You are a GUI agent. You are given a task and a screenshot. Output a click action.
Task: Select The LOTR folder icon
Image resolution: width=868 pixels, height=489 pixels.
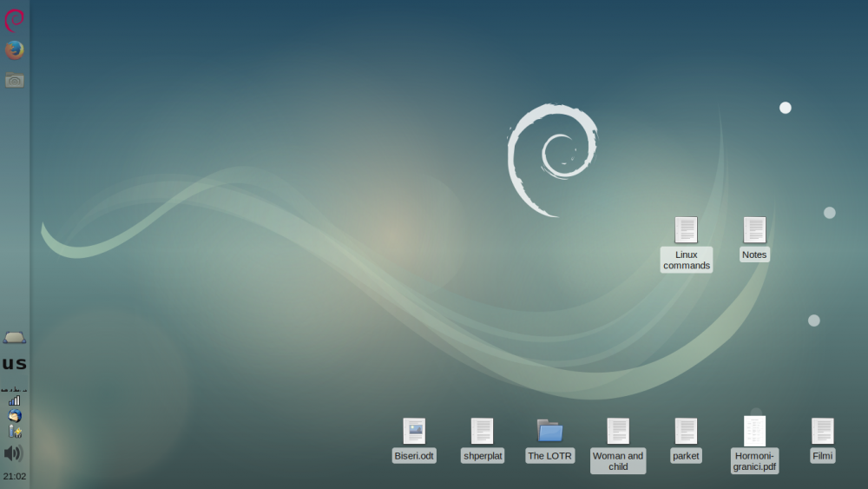tap(549, 431)
